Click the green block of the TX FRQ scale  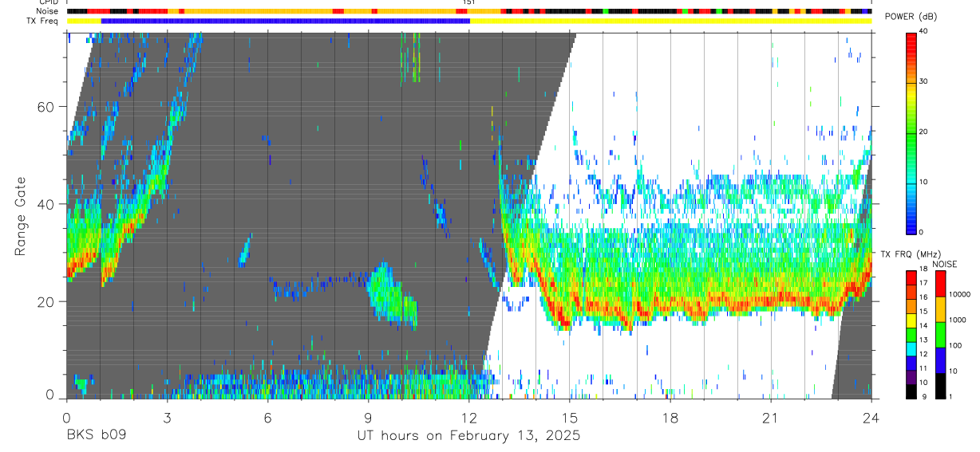[x=911, y=335]
